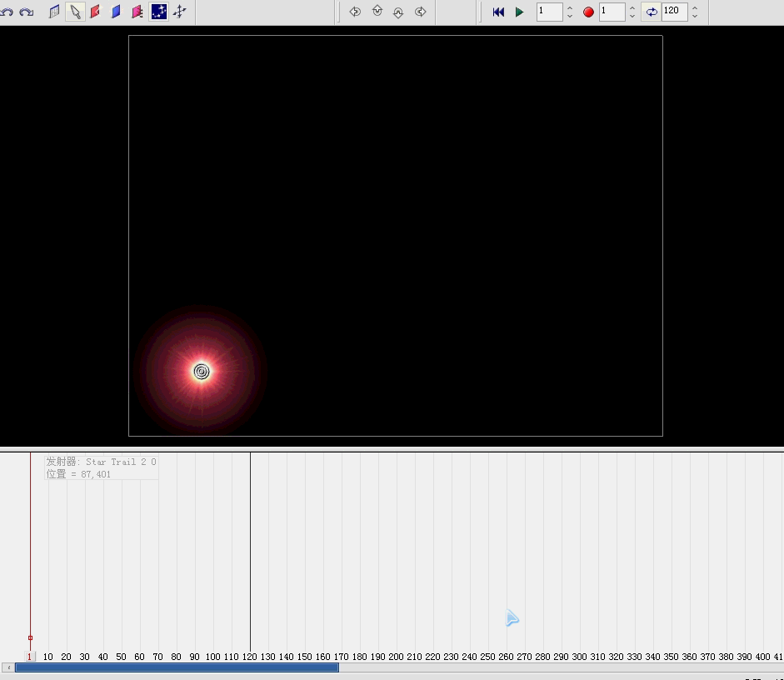Click the blue horizontal timeline scrollbar thumb

[x=177, y=667]
